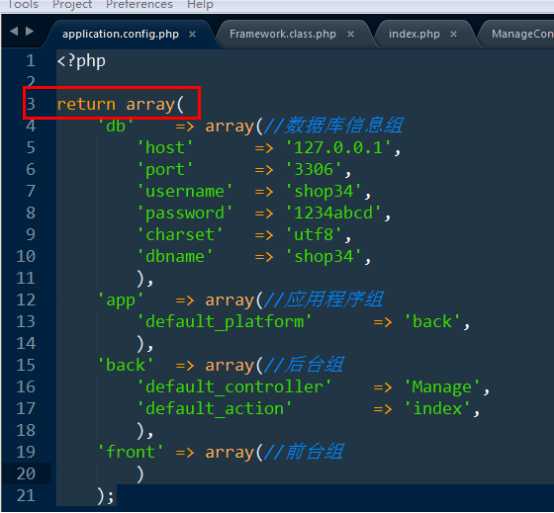This screenshot has height=513, width=554.
Task: Click the 'app' array key
Action: click(120, 301)
